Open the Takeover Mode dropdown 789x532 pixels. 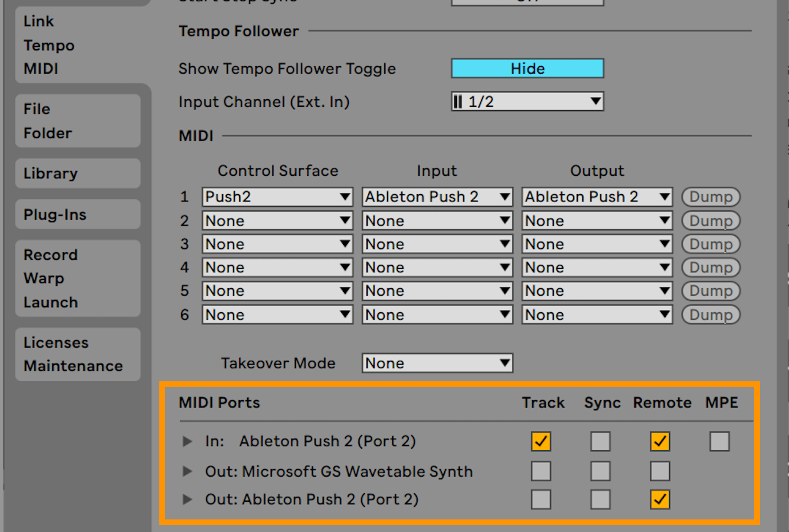[x=437, y=363]
